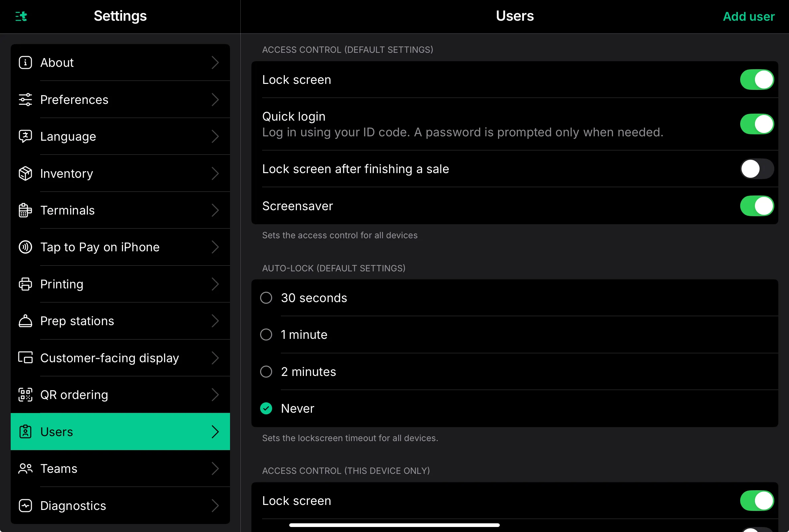The image size is (789, 532).
Task: Choose the 2 minutes auto-lock option
Action: click(x=266, y=372)
